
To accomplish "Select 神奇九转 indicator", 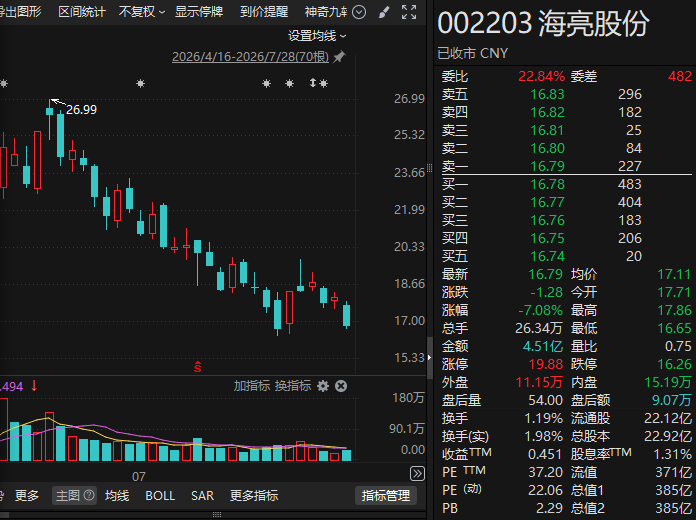I will tap(326, 12).
